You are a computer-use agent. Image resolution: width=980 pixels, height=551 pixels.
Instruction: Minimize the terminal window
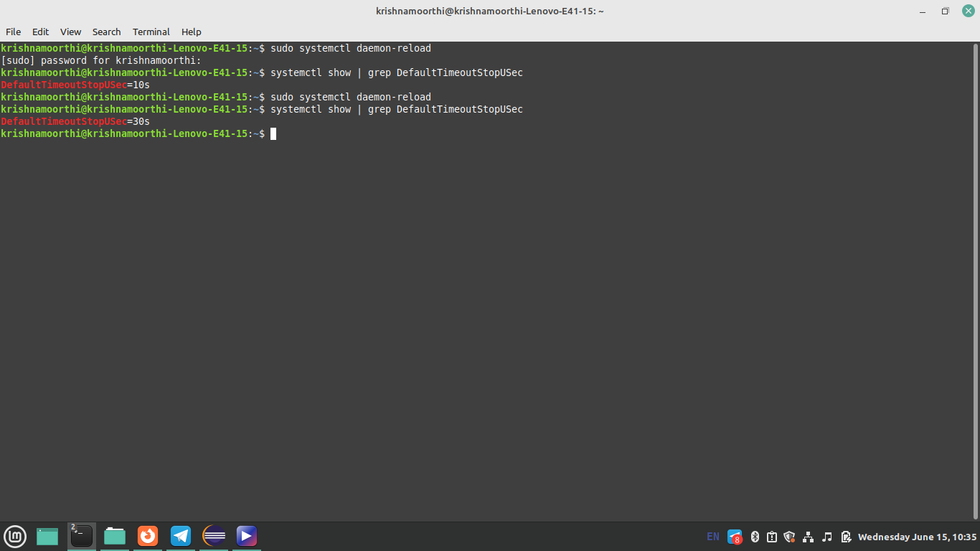[923, 11]
